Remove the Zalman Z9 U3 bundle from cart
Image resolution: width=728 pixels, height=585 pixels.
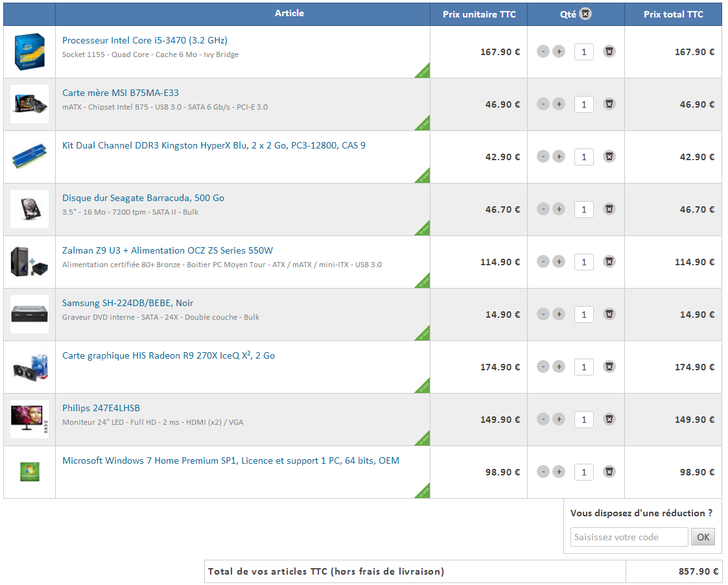[609, 261]
